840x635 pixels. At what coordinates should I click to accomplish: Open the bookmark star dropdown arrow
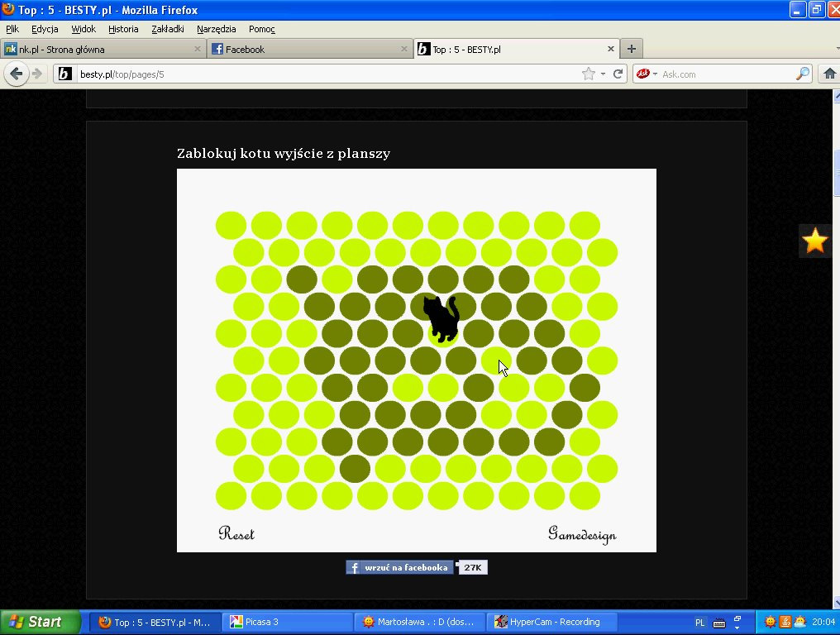coord(604,74)
